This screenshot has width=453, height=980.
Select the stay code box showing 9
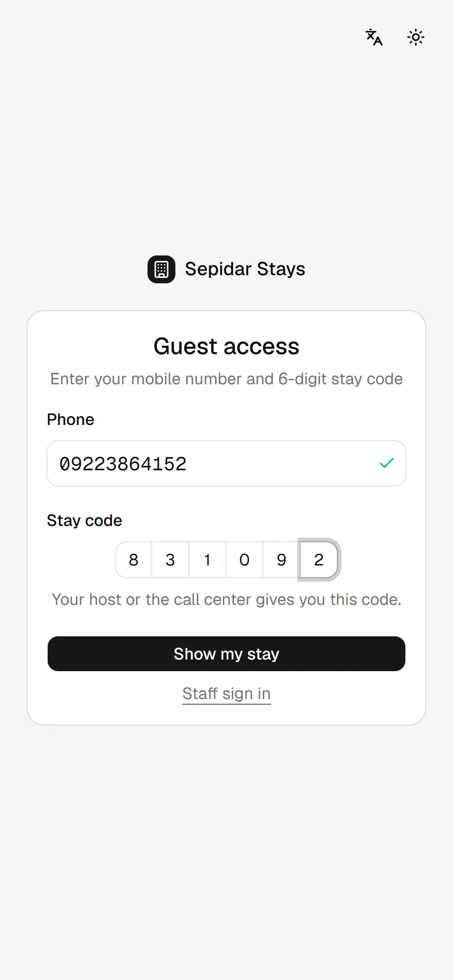[282, 560]
